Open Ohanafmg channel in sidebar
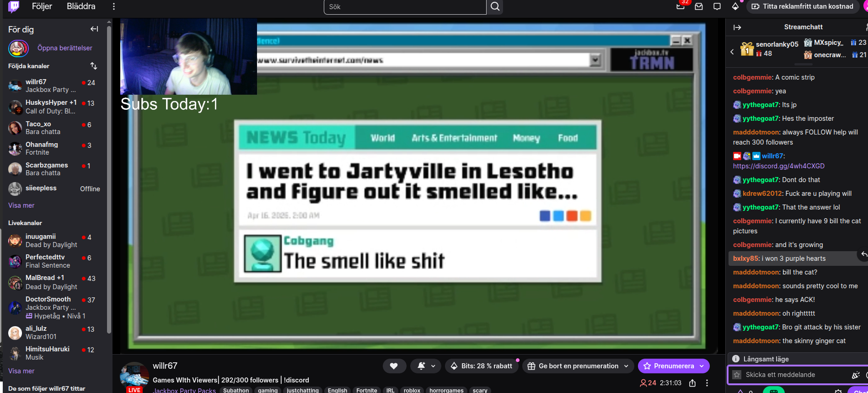Screen dimensions: 868x393 [54, 148]
